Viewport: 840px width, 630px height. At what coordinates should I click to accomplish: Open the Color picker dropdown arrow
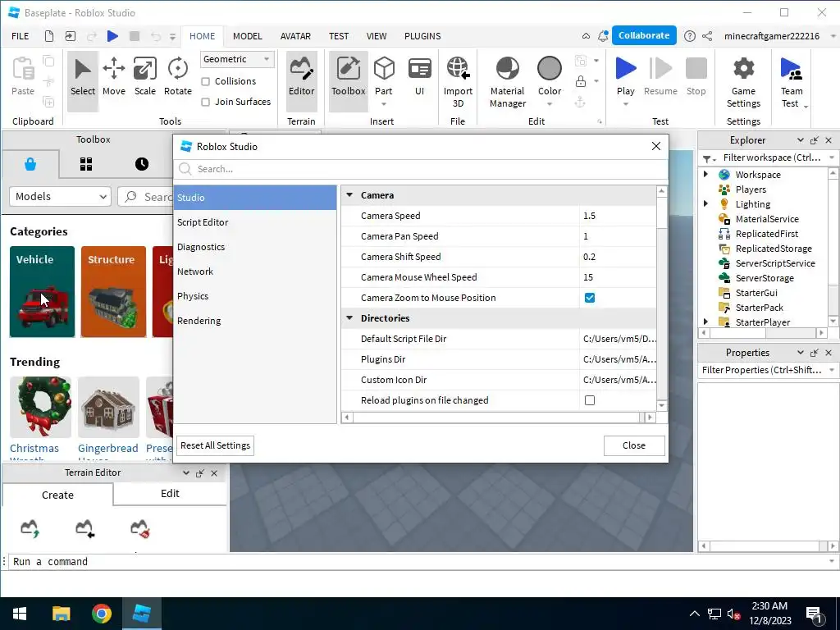click(x=549, y=104)
